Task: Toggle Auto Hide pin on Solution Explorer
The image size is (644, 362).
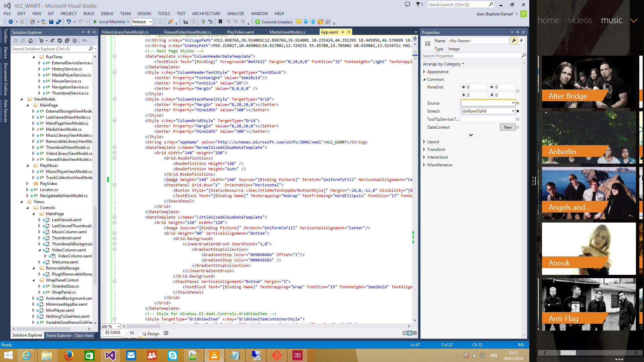Action: [x=89, y=32]
